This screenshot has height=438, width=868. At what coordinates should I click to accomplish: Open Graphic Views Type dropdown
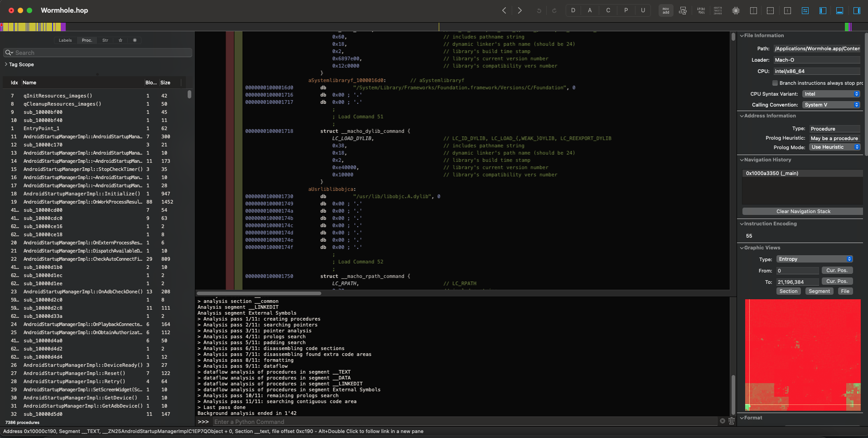(815, 259)
